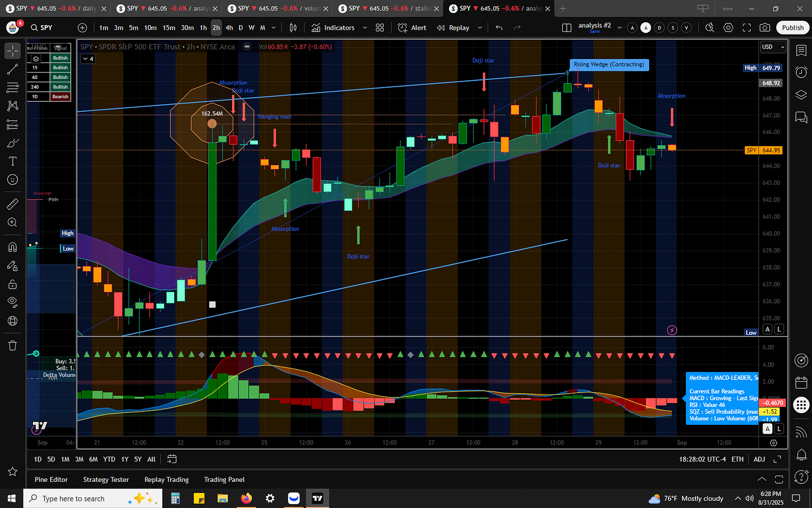Redo the chart action
812x508 pixels.
point(517,27)
